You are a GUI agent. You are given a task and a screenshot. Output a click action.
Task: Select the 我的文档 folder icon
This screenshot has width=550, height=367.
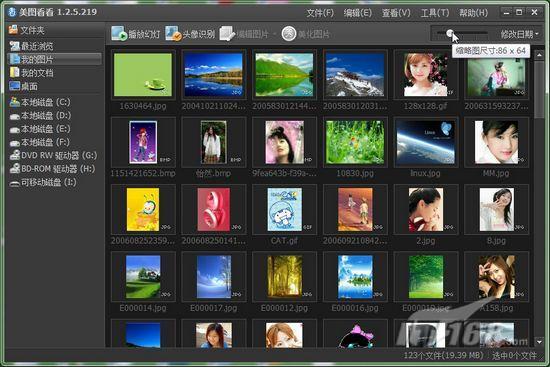point(15,73)
